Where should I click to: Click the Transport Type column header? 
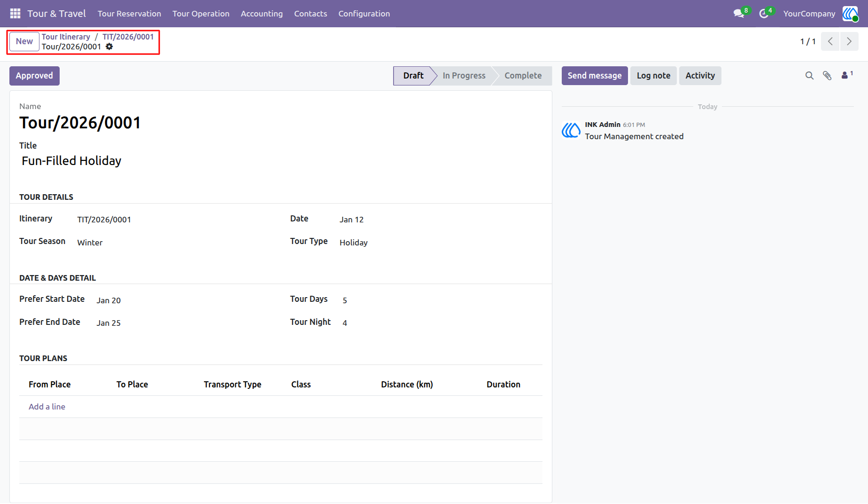click(232, 385)
